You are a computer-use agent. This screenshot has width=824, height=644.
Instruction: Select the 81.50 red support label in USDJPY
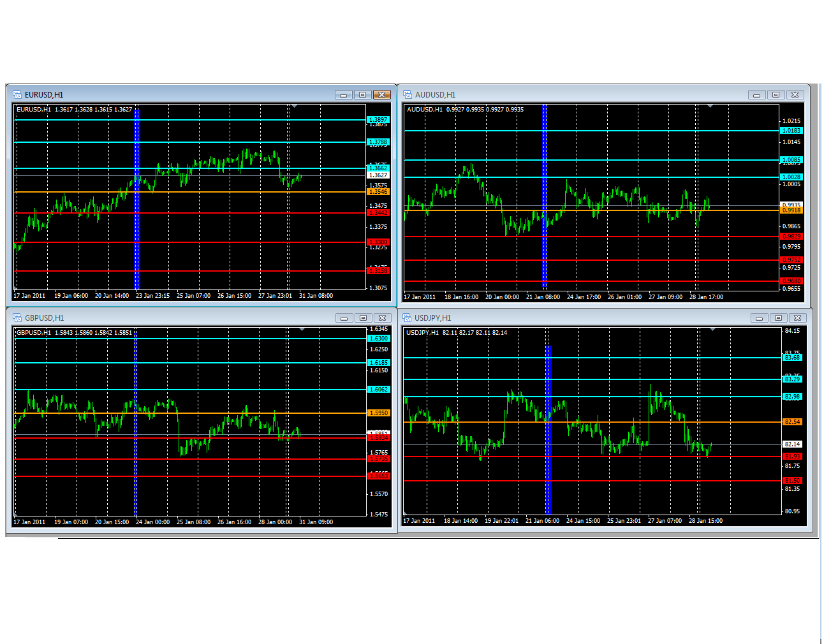click(792, 480)
